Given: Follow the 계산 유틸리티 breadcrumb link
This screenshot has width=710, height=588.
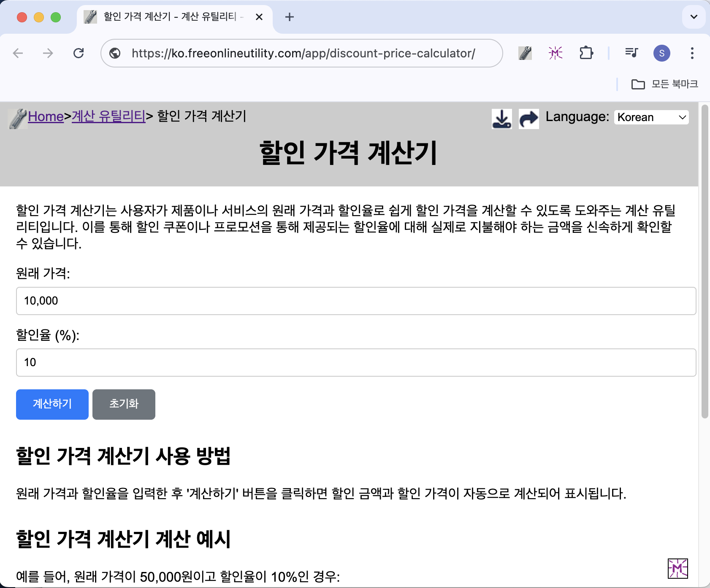Looking at the screenshot, I should (x=108, y=116).
